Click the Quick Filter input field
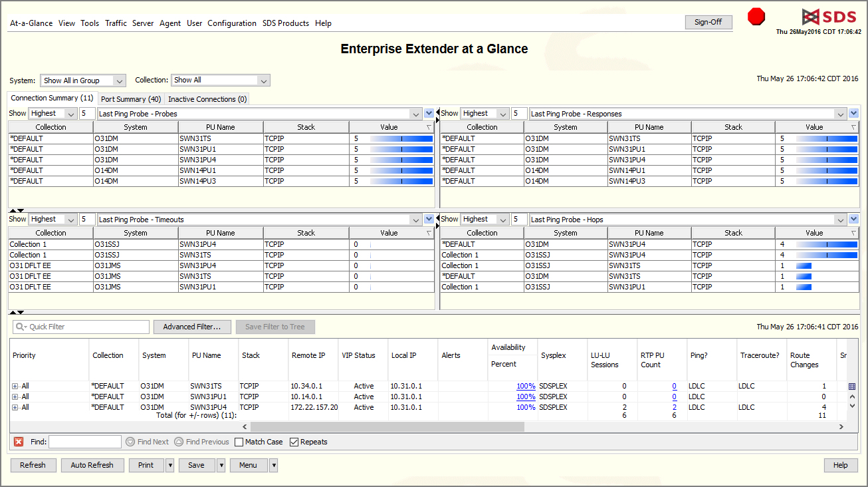Viewport: 868px width, 487px height. coord(81,327)
